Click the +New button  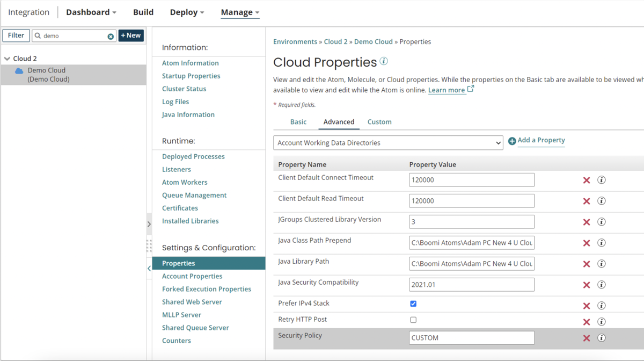click(130, 35)
